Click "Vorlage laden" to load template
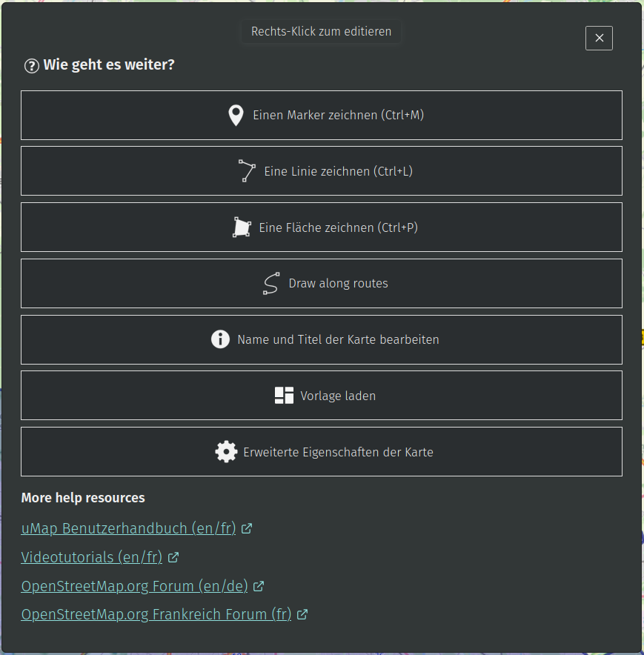 [338, 396]
